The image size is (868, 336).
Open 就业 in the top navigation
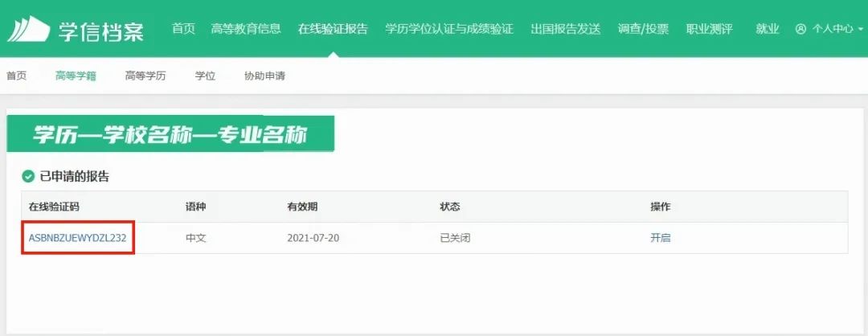tap(768, 29)
